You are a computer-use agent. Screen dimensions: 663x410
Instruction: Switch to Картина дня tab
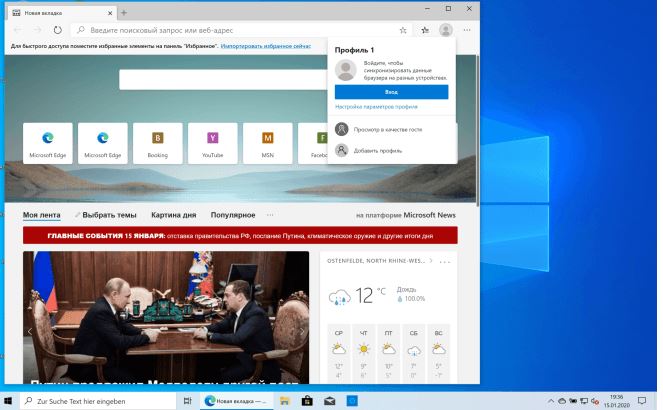173,215
